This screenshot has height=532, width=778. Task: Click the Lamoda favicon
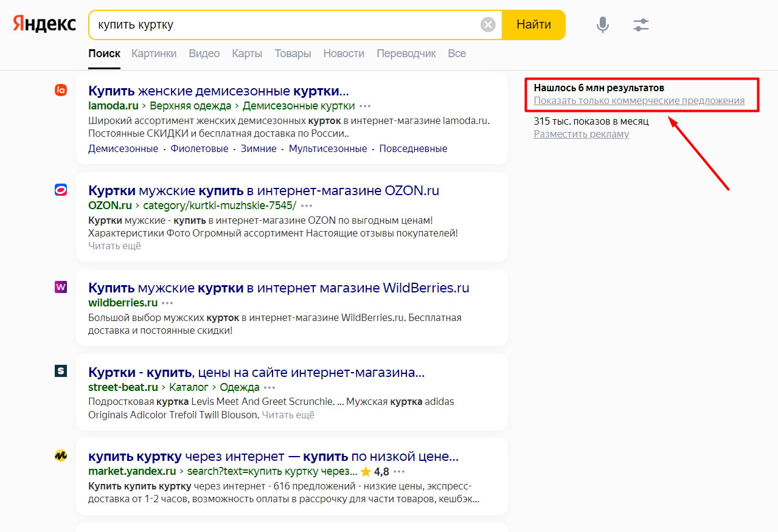[x=61, y=91]
